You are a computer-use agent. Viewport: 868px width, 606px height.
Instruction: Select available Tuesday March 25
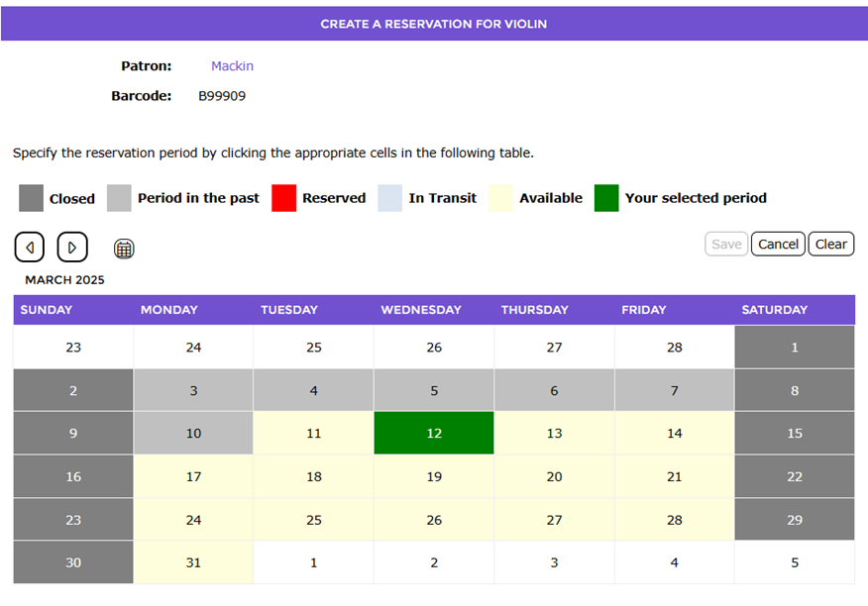tap(314, 520)
